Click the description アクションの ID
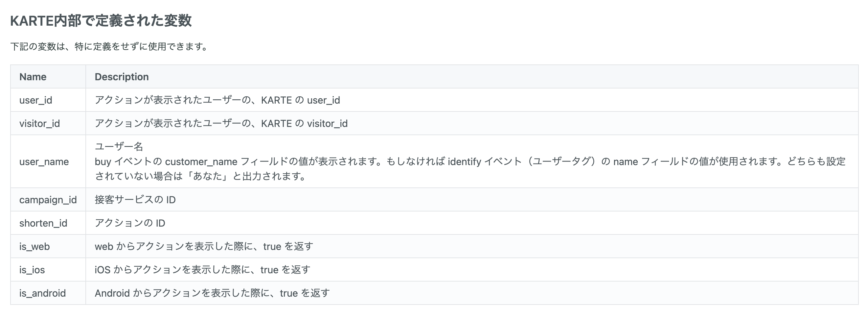The height and width of the screenshot is (319, 868). click(x=130, y=223)
